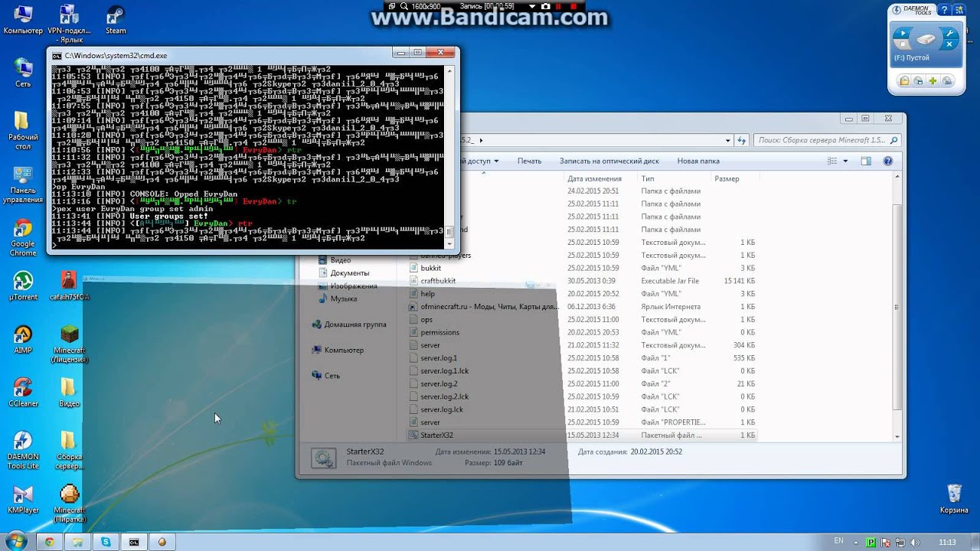Click the DAEMON Tools gadget play/mount button
Image resolution: width=980 pixels, height=551 pixels.
pos(903,34)
